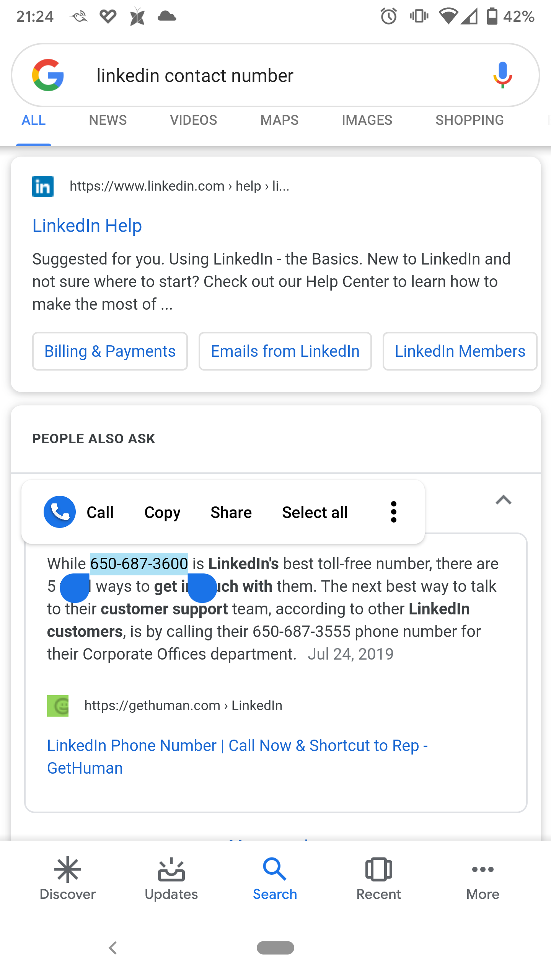
Task: Select the Videos results tab
Action: click(193, 120)
